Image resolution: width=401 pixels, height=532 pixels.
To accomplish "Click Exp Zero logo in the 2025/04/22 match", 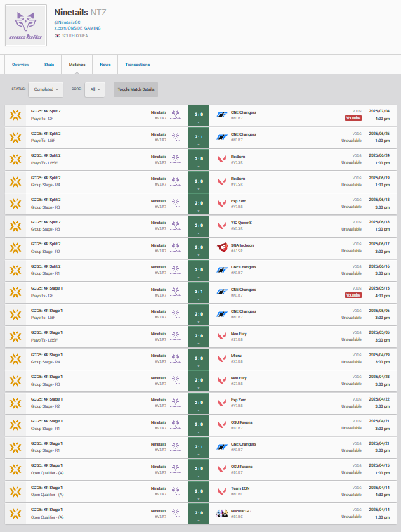I will (222, 403).
